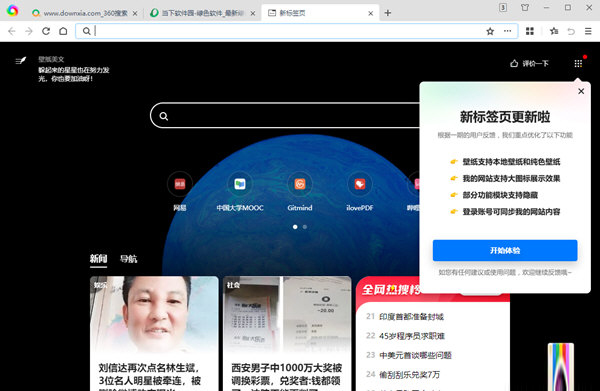This screenshot has width=600, height=391.
Task: Open the ilovePDF shortcut icon
Action: pos(360,184)
